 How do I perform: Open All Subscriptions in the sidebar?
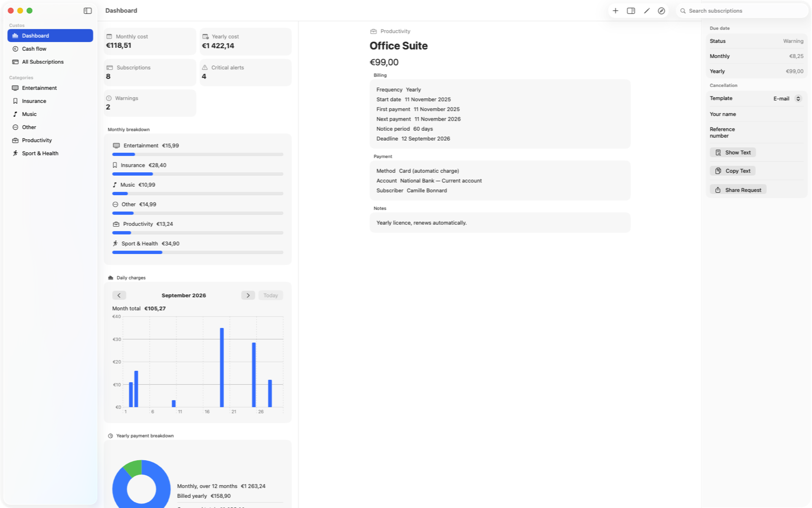[50, 62]
